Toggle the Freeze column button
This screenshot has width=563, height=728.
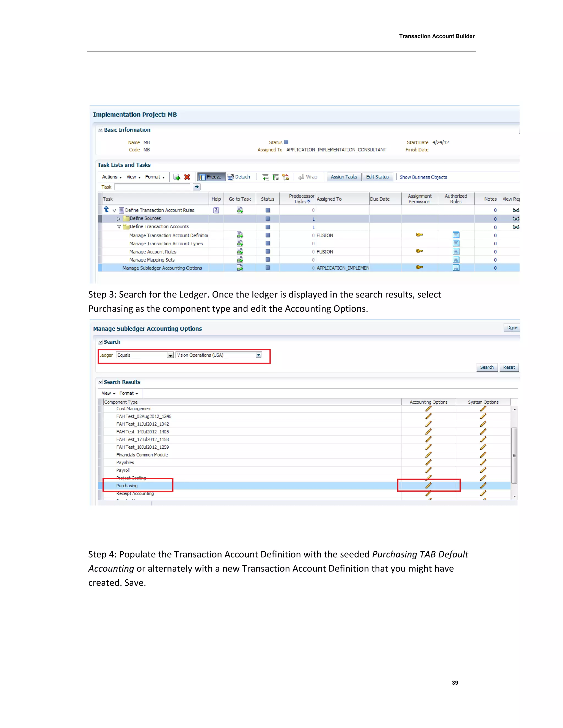[211, 177]
